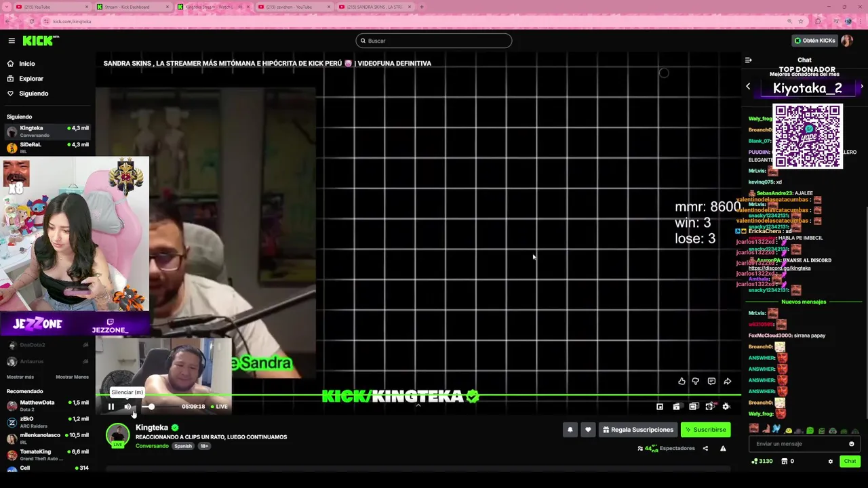
Task: Mute the stream with the speaker icon
Action: [127, 407]
